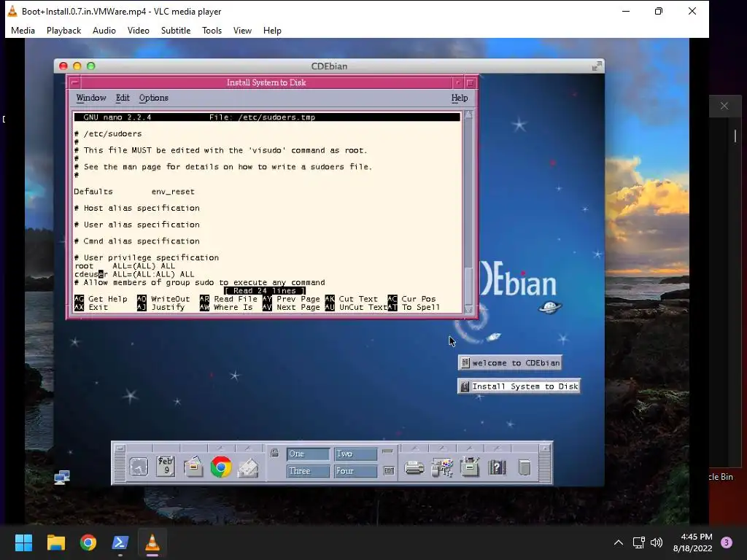Screen dimensions: 747x560
Task: Open Chrome from the Windows taskbar
Action: click(x=88, y=542)
